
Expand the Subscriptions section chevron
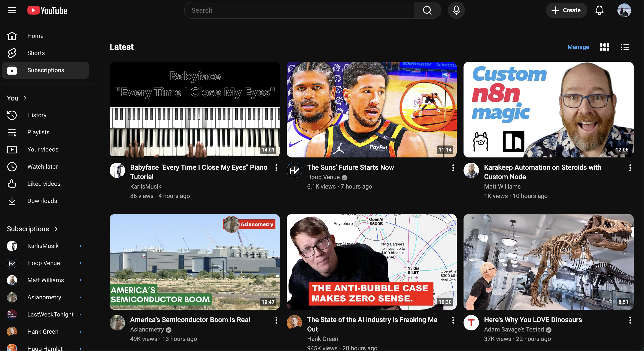tap(56, 229)
